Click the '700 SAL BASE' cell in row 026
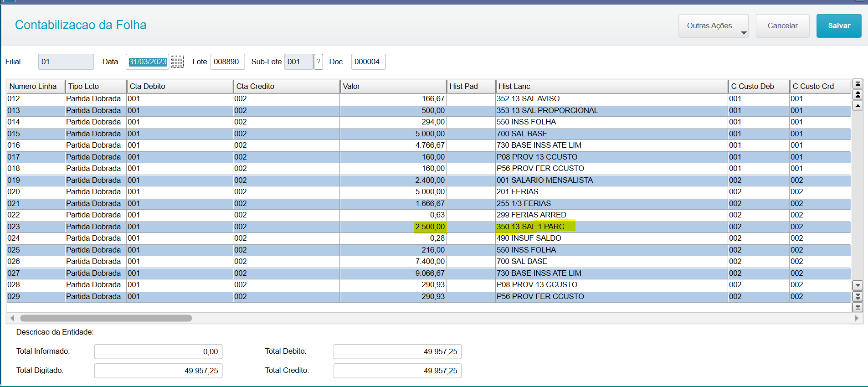 coord(612,262)
